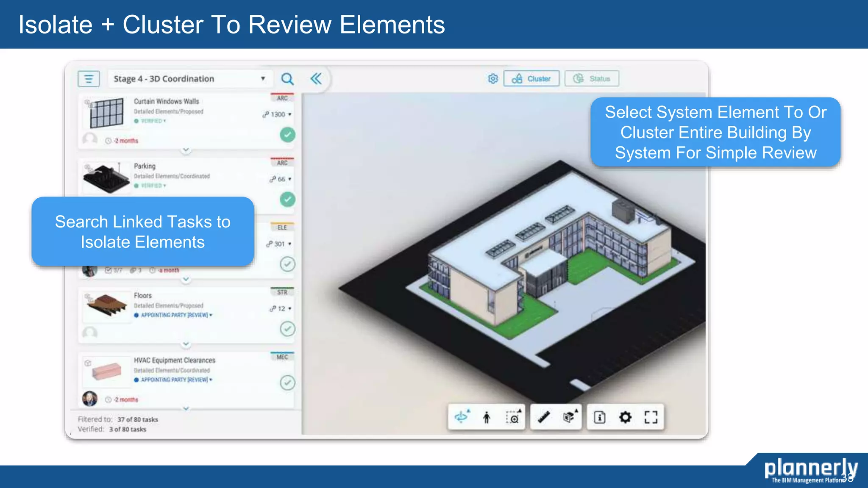This screenshot has height=488, width=868.
Task: Toggle verified check on Floors task
Action: coord(287,329)
